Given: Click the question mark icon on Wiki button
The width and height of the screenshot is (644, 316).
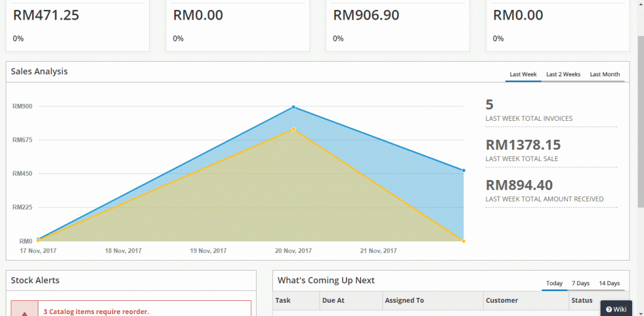Looking at the screenshot, I should pos(609,310).
